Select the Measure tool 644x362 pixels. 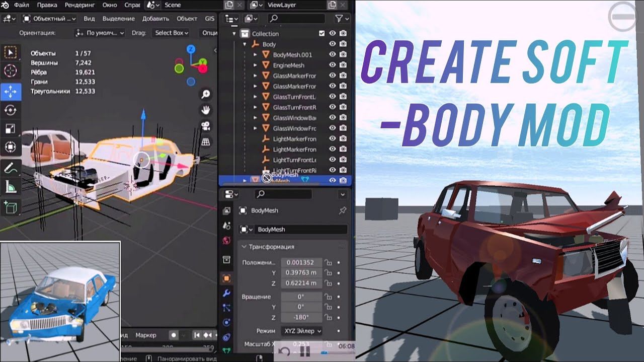point(11,187)
